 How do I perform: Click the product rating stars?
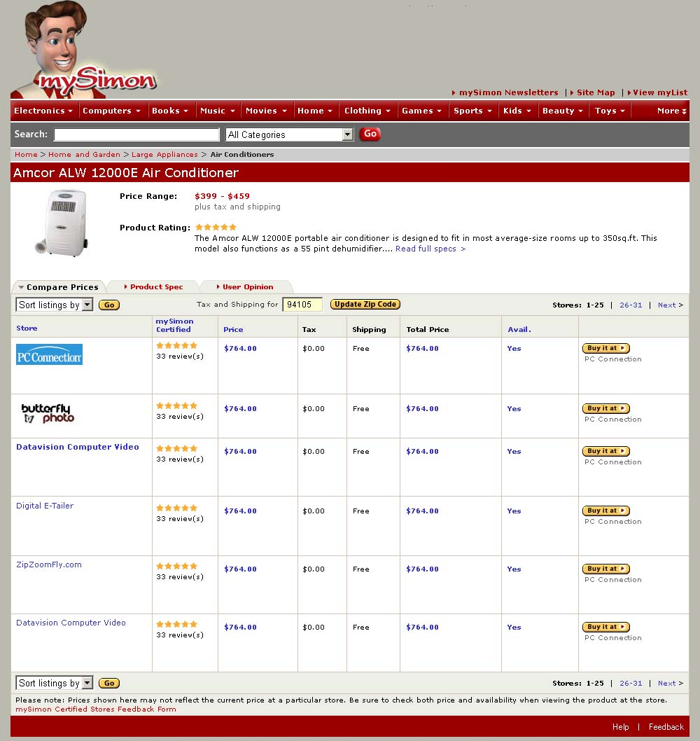pos(216,228)
